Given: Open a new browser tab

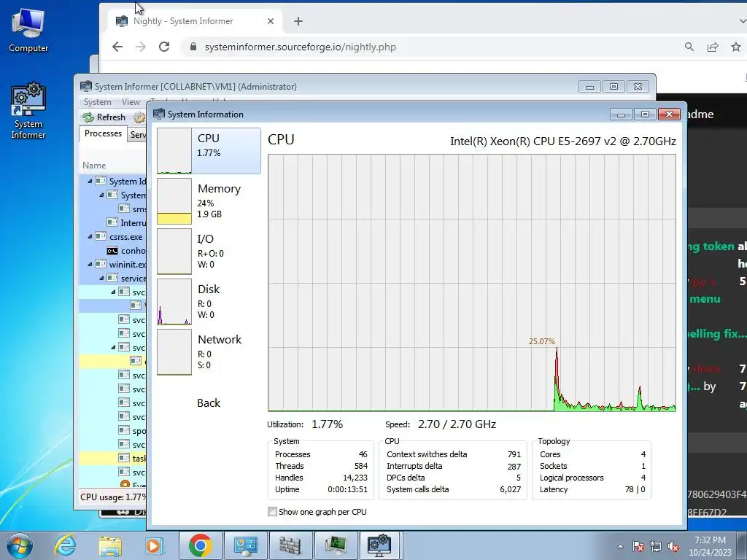Looking at the screenshot, I should coord(298,21).
